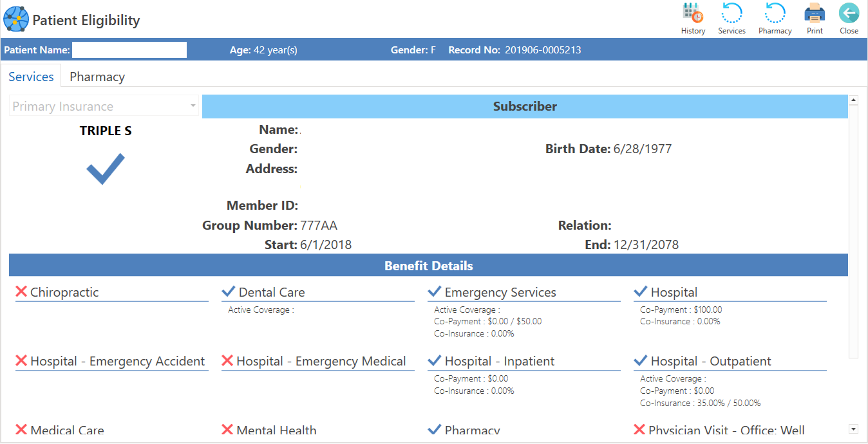Select Hospital - Emergency Medical title
Image resolution: width=868 pixels, height=444 pixels.
pos(321,361)
